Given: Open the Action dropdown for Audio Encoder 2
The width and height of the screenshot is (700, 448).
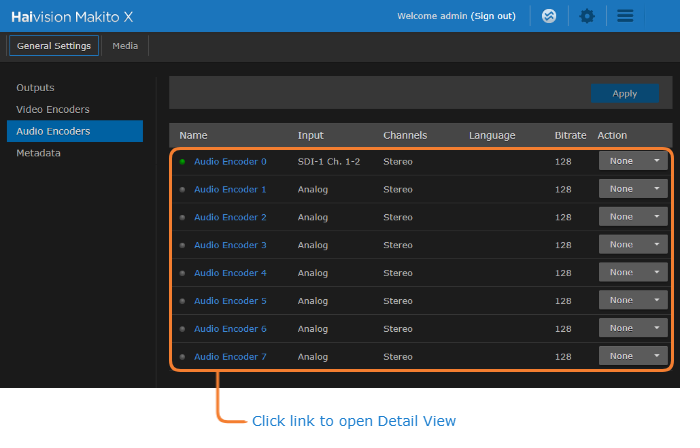Looking at the screenshot, I should (x=632, y=216).
